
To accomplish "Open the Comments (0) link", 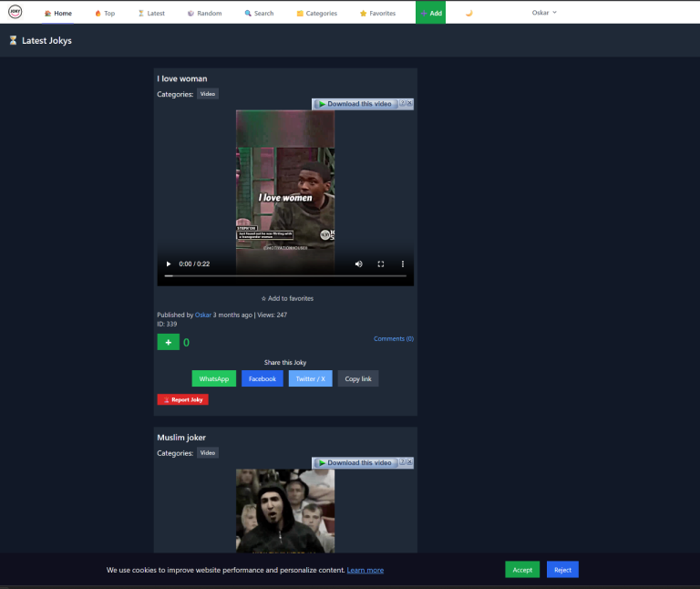I will [394, 338].
